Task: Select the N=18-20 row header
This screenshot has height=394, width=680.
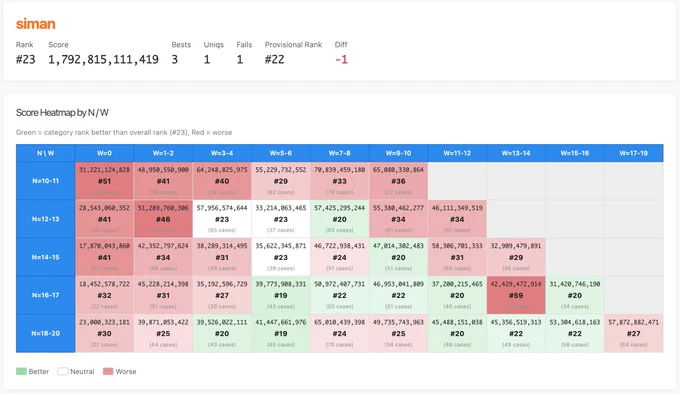Action: (46, 333)
